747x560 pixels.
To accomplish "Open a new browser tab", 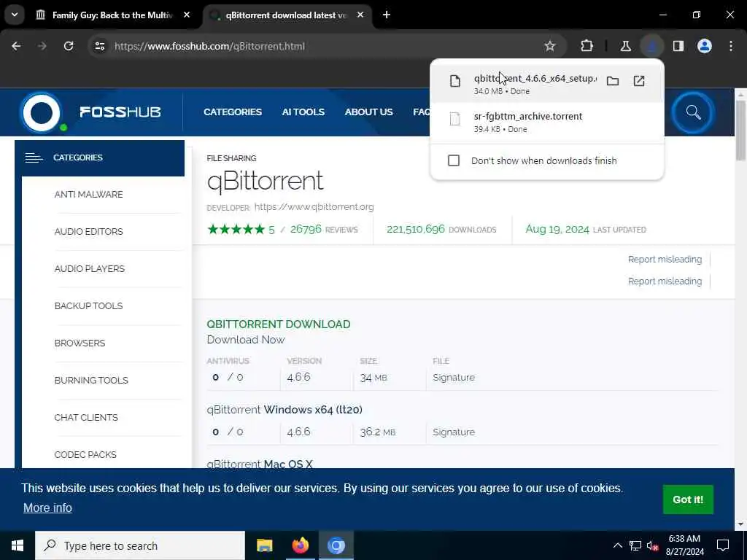I will click(387, 15).
